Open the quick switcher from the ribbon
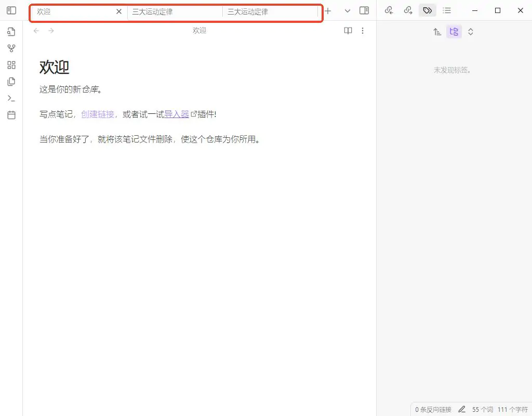This screenshot has height=416, width=532. point(11,32)
